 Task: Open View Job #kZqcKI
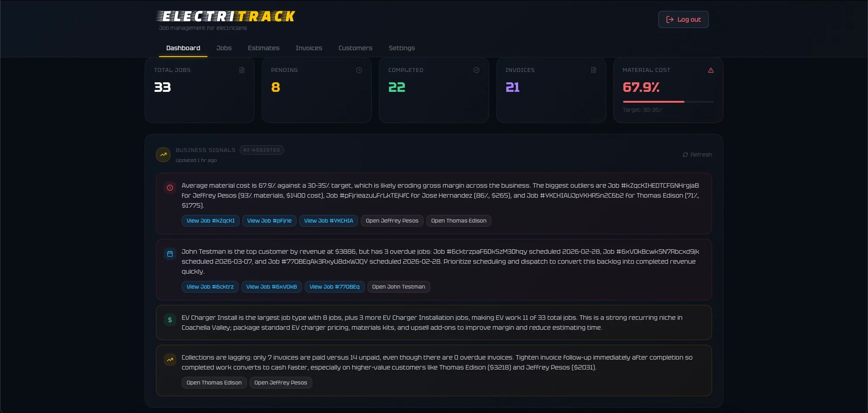(210, 221)
